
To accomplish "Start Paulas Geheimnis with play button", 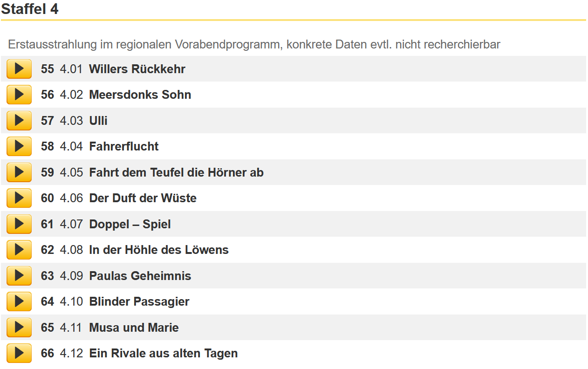I will point(19,276).
